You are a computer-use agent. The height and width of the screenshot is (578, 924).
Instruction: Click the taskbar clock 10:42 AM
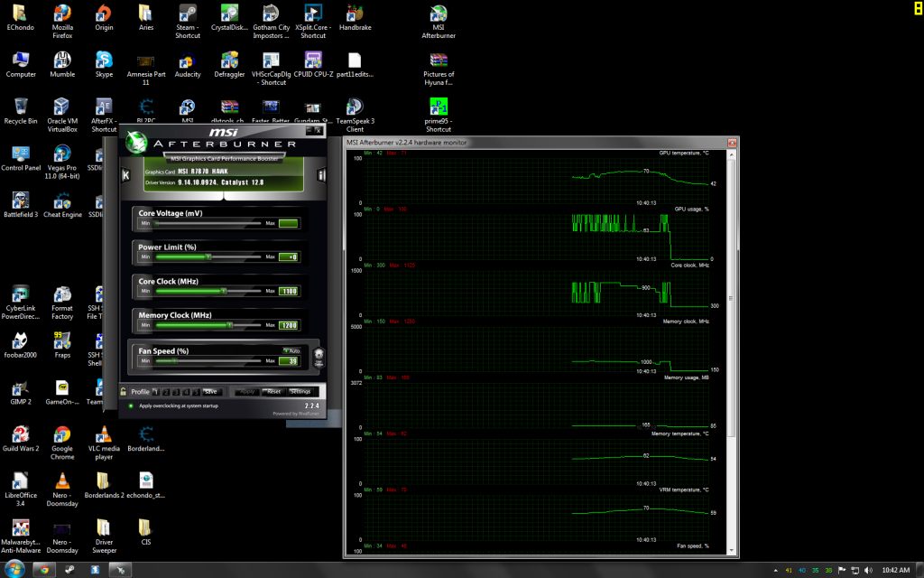pos(896,571)
